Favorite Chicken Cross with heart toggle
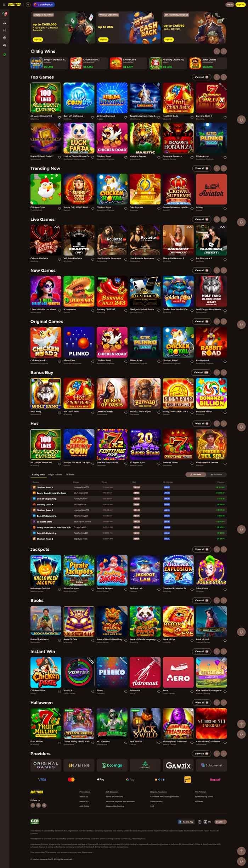This screenshot has width=248, height=868. (x=60, y=209)
